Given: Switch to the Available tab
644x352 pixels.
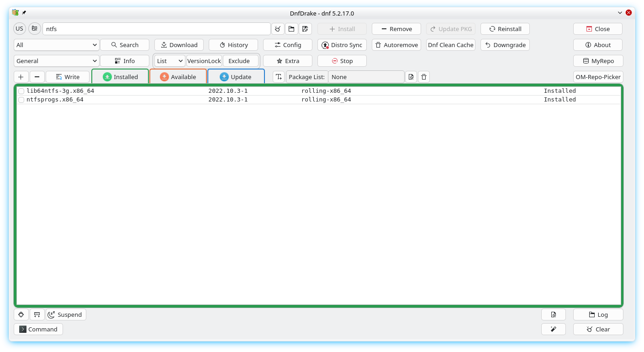Looking at the screenshot, I should [x=178, y=77].
